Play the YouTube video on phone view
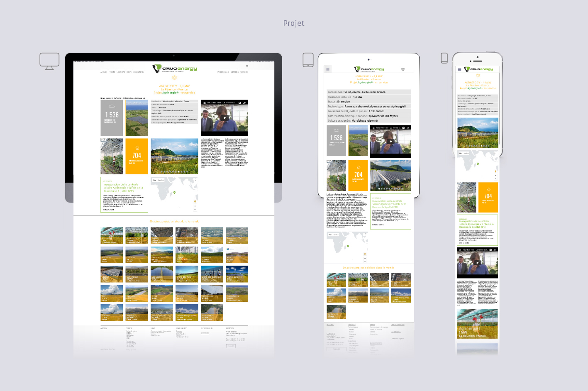 click(x=478, y=263)
